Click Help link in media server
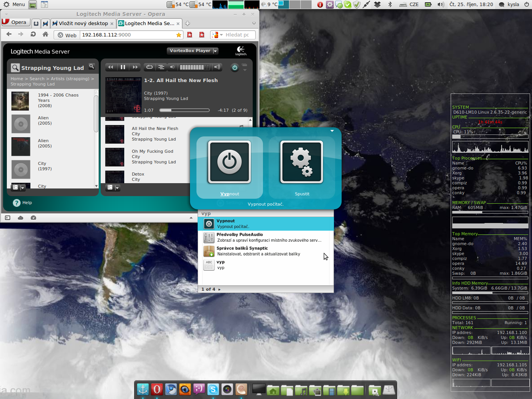Image resolution: width=532 pixels, height=399 pixels. (22, 203)
